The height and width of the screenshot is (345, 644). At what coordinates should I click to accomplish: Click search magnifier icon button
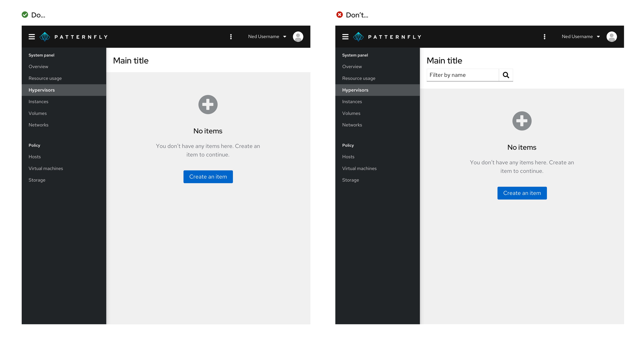click(506, 75)
